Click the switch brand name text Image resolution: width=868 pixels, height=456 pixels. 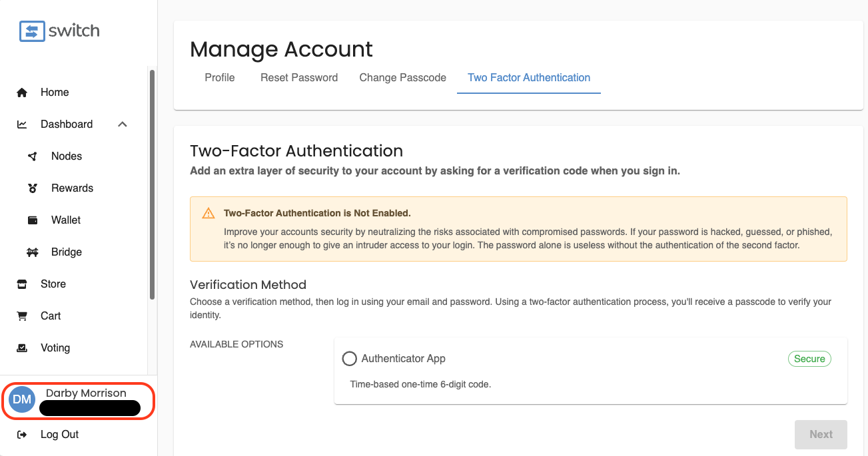pos(74,31)
